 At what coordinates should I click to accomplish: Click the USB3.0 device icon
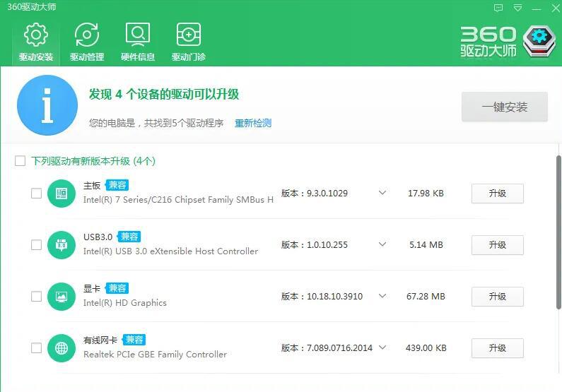tap(62, 245)
